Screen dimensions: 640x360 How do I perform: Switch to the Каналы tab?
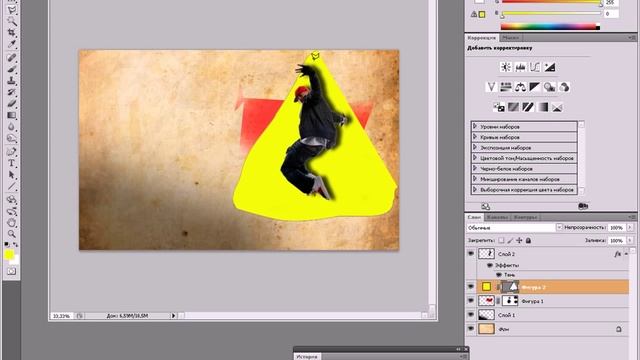pyautogui.click(x=497, y=217)
